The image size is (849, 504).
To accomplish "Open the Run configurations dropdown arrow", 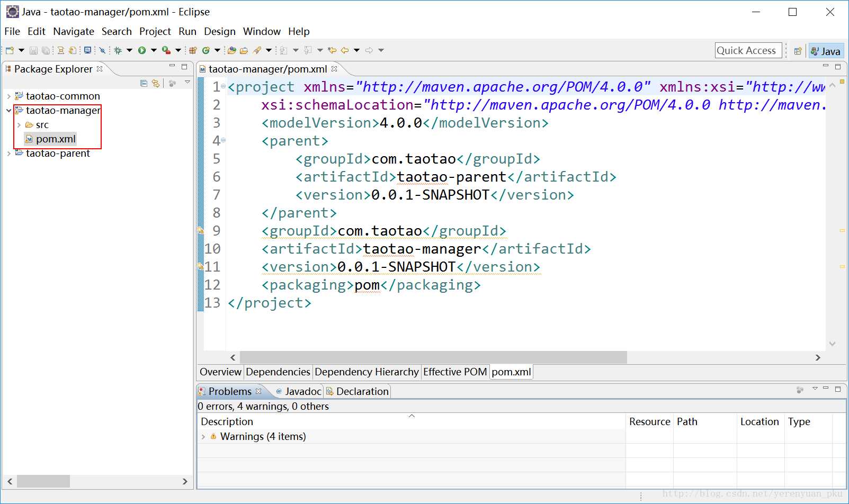I will pos(154,50).
